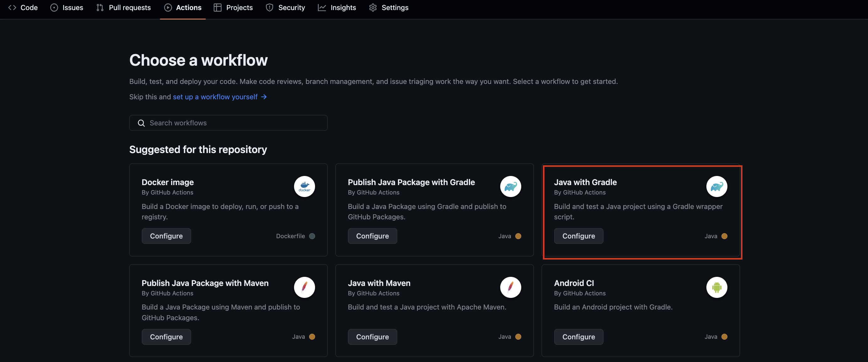Click the Settings gear icon

[x=373, y=8]
